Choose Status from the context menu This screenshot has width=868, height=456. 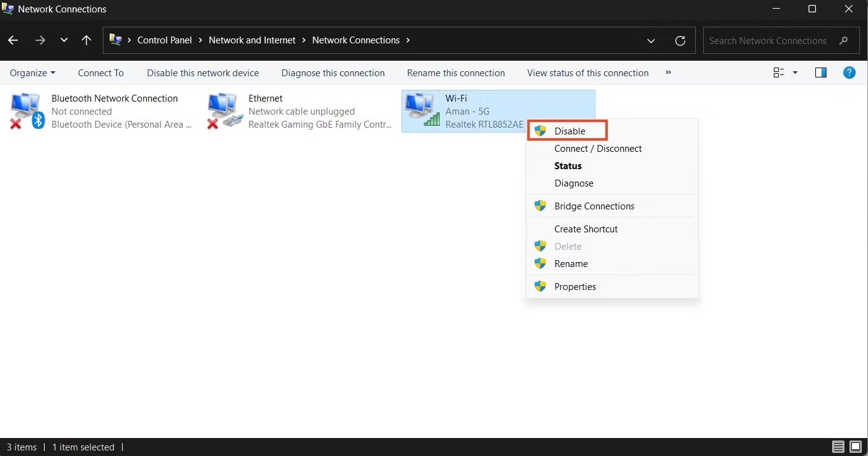click(612, 166)
